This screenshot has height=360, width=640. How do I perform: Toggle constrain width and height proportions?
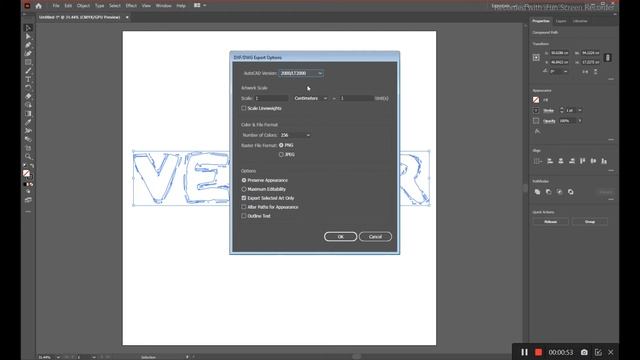click(x=608, y=58)
